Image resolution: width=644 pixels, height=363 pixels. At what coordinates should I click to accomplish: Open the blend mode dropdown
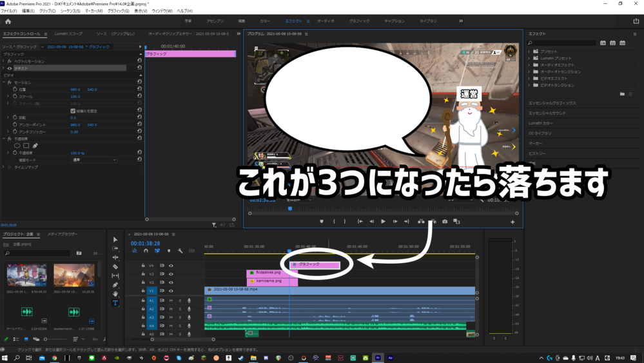coord(94,160)
